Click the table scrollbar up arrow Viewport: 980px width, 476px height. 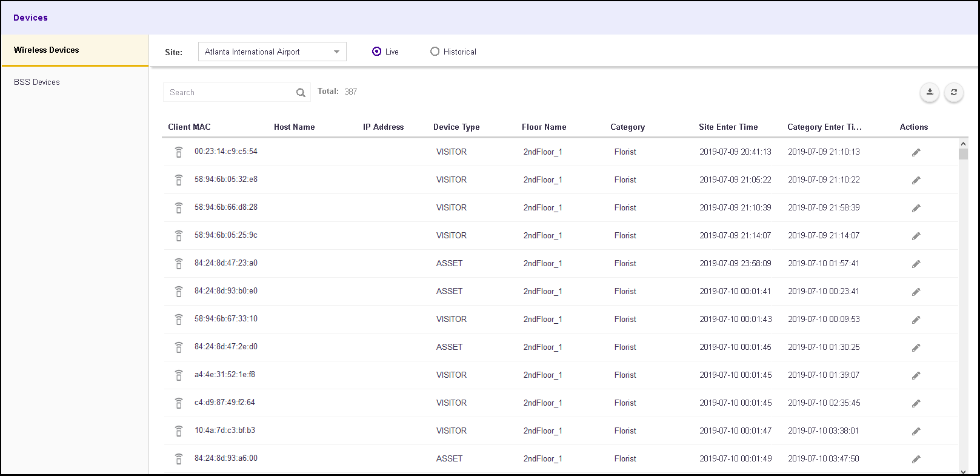963,144
